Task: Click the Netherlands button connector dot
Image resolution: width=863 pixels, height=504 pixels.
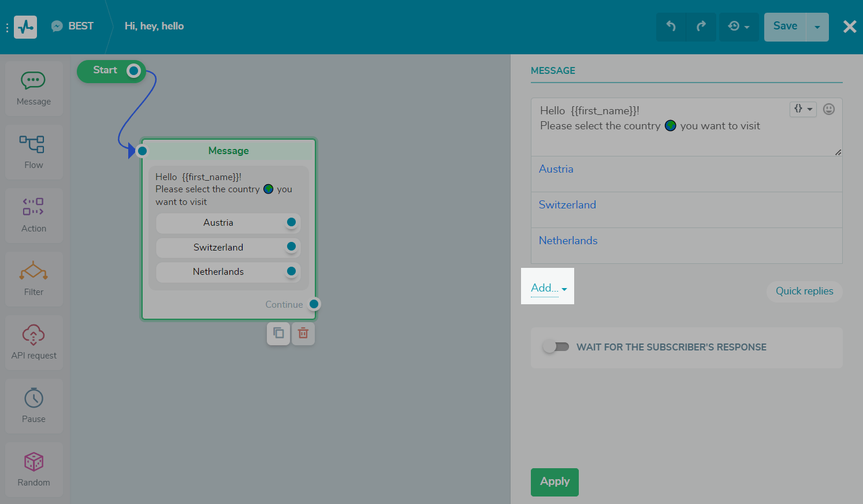Action: [291, 271]
